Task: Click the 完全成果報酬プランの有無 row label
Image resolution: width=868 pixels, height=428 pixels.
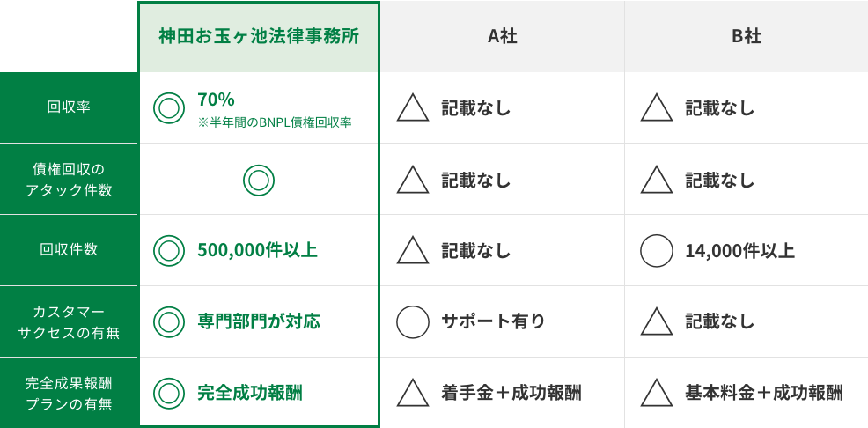Action: coord(69,393)
